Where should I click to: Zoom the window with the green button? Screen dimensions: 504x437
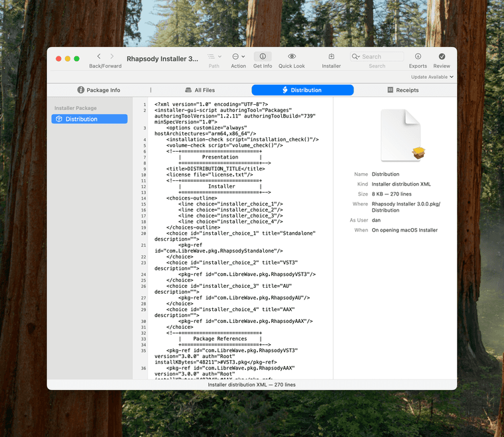click(76, 58)
